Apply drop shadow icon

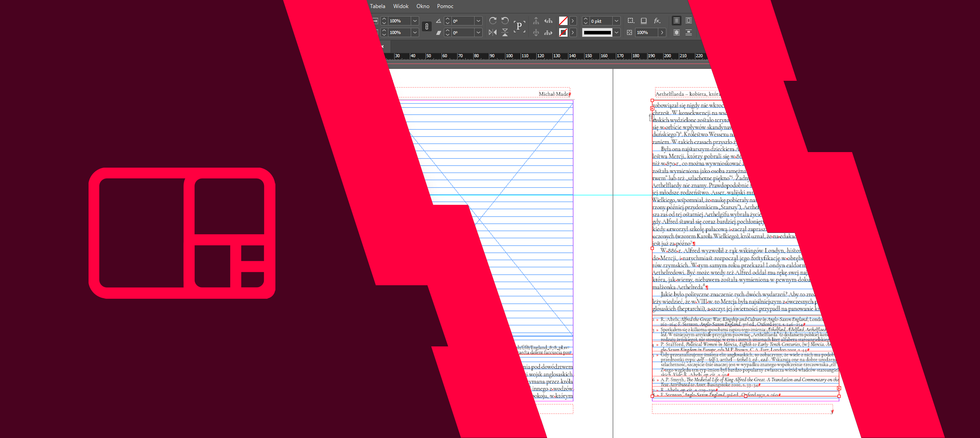tap(644, 21)
